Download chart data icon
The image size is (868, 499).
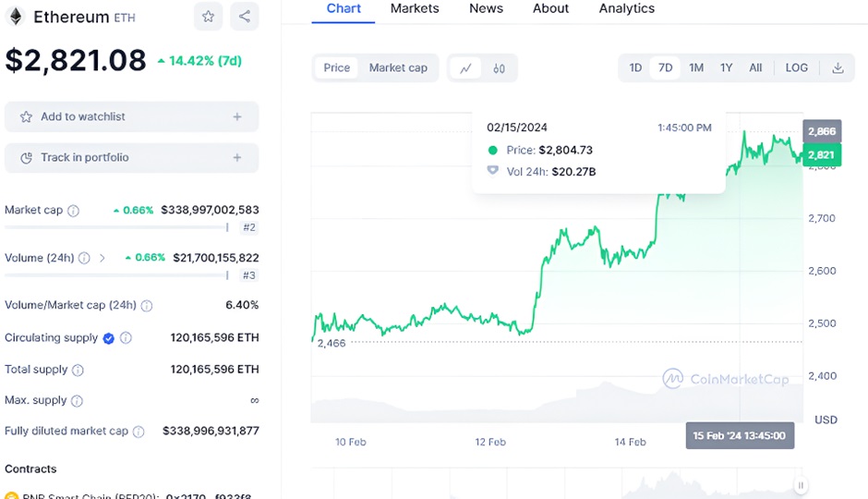(838, 67)
